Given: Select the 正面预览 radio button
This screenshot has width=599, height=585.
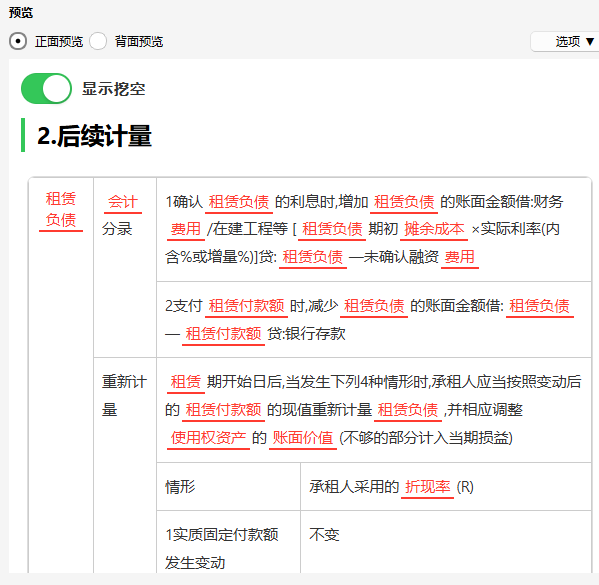Looking at the screenshot, I should [x=18, y=41].
